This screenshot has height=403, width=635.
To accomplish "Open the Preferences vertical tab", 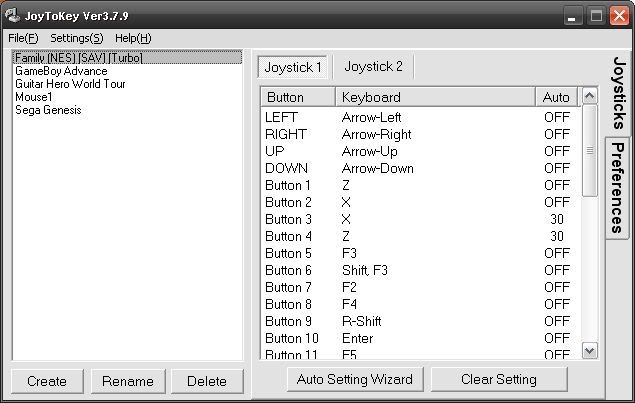I will tap(617, 188).
